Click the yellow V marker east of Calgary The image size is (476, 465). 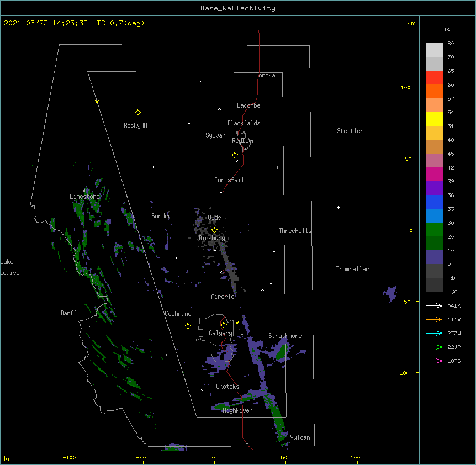237,323
